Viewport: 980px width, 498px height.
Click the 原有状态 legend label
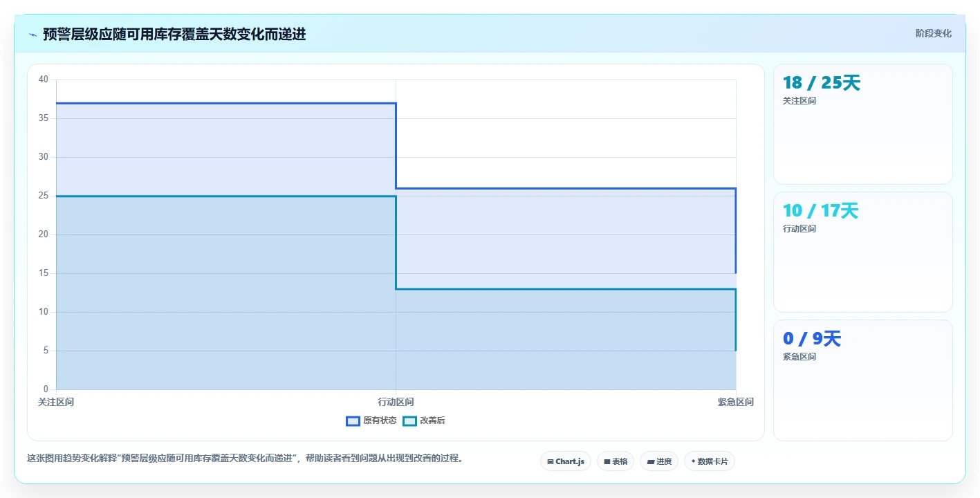tap(380, 421)
